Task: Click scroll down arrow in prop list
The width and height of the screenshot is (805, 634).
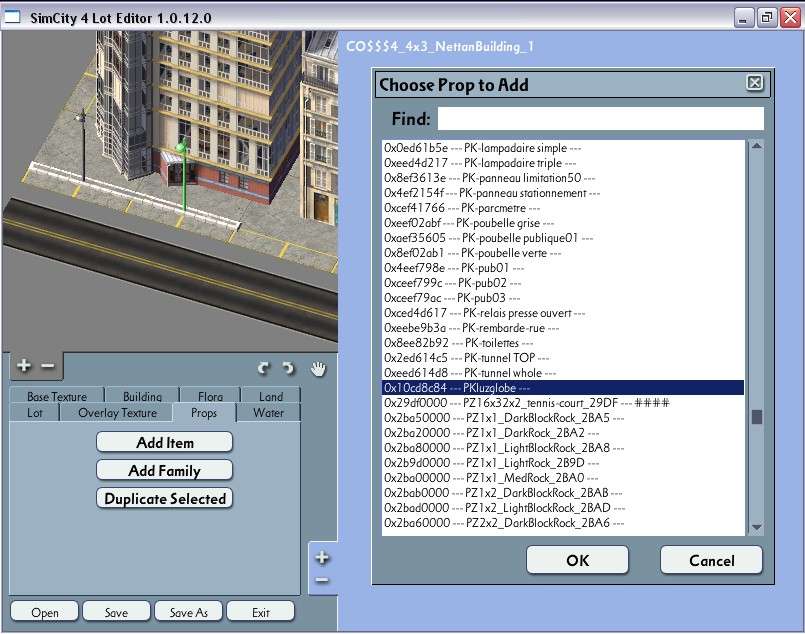Action: tap(756, 527)
